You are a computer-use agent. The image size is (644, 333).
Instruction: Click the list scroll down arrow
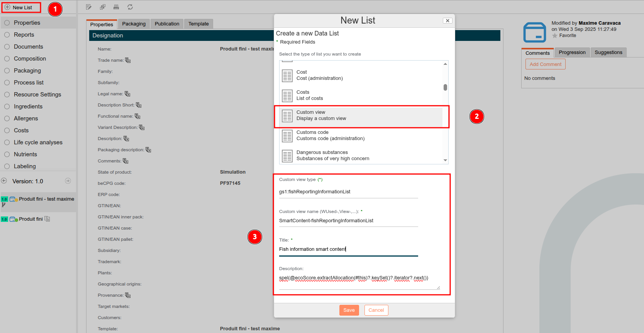(445, 160)
